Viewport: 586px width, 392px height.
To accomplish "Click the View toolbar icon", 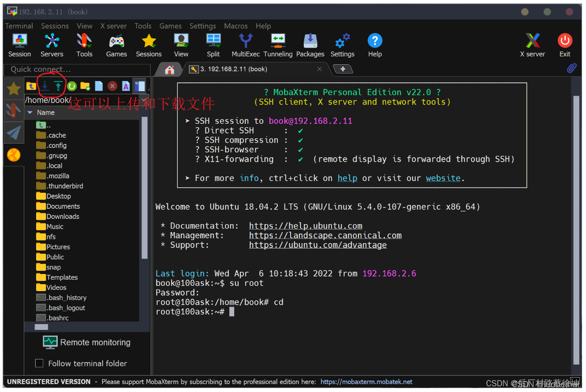I will tap(181, 45).
